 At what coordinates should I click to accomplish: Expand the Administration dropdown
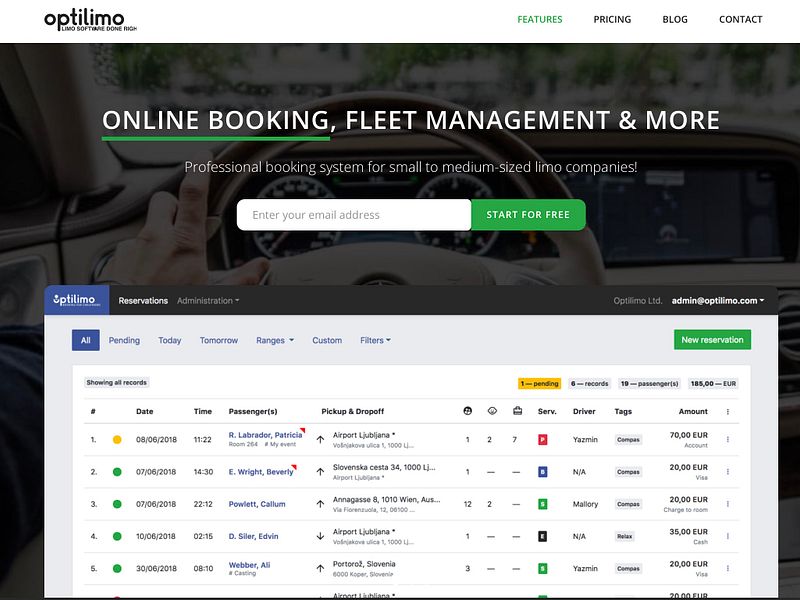point(208,301)
